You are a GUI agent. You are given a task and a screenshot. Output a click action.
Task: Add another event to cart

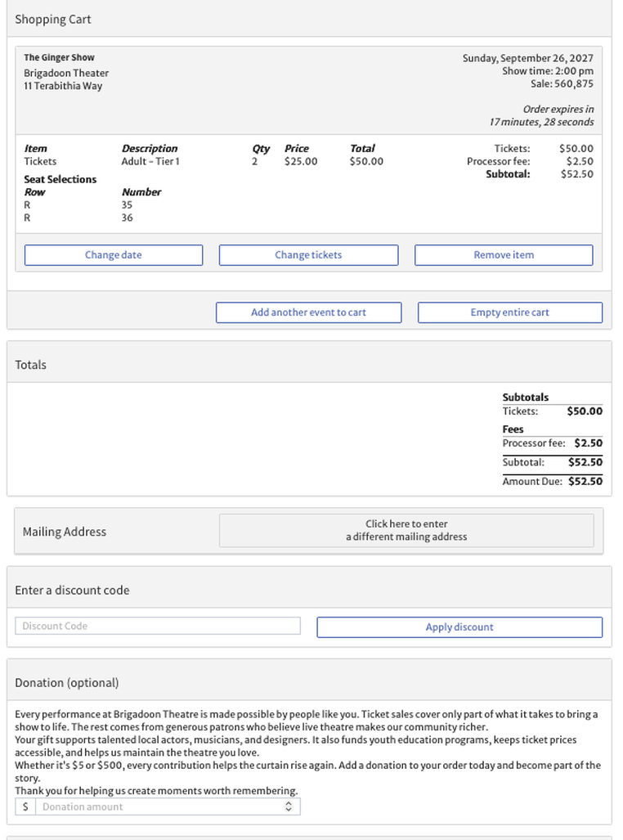click(x=308, y=312)
